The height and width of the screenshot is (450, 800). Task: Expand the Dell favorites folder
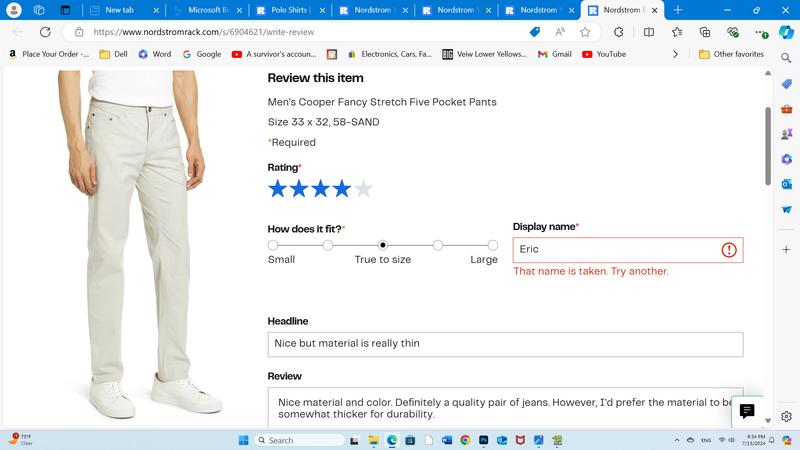(x=113, y=54)
